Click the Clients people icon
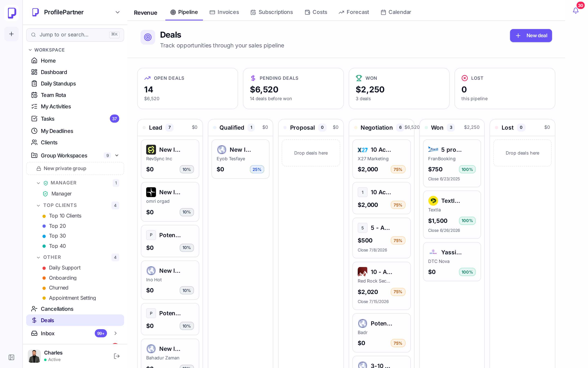Screen dimensions: 588x368 34,142
